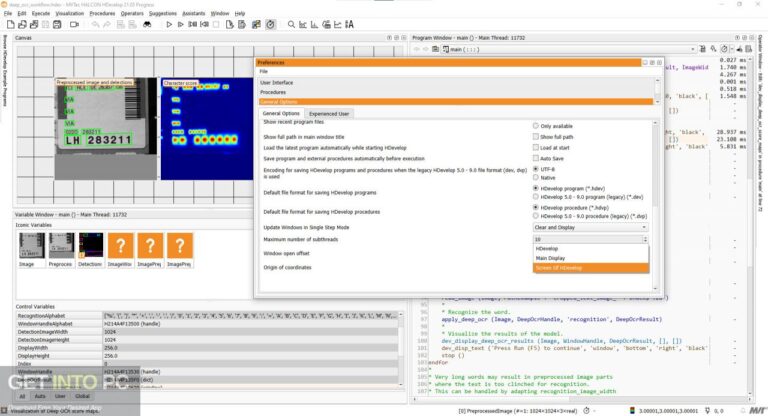
Task: Click the Stop execution square icon
Action: (216, 24)
